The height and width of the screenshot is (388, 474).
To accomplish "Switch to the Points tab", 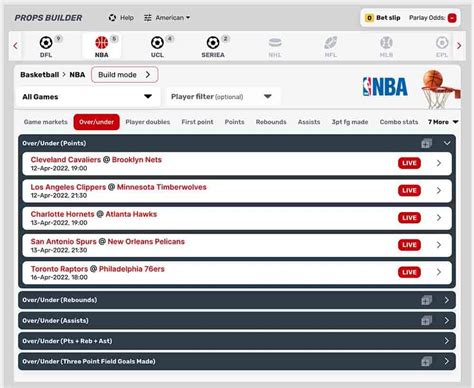I will [234, 122].
